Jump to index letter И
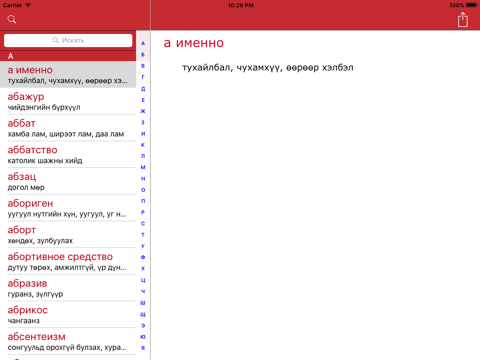 pyautogui.click(x=143, y=134)
